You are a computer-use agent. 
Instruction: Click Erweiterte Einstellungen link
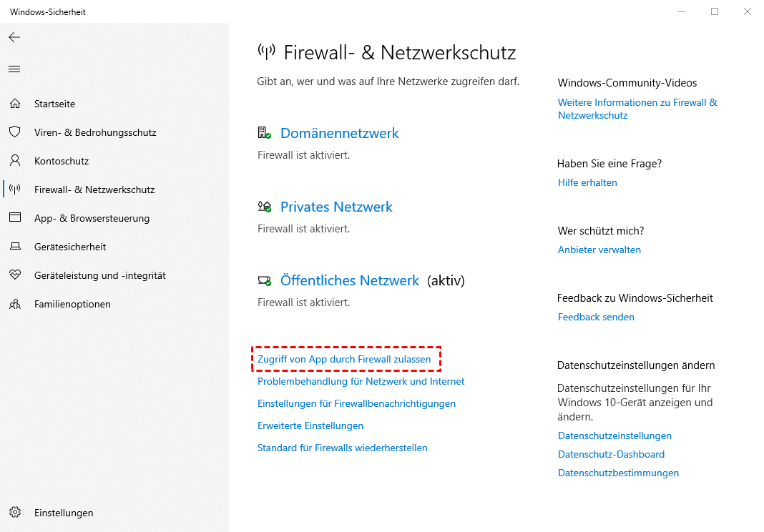310,425
